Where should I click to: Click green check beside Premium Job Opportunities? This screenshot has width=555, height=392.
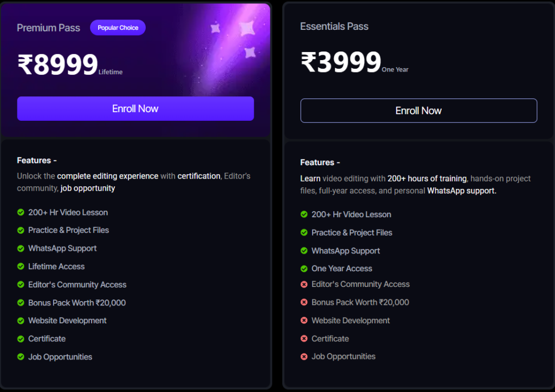pos(21,357)
